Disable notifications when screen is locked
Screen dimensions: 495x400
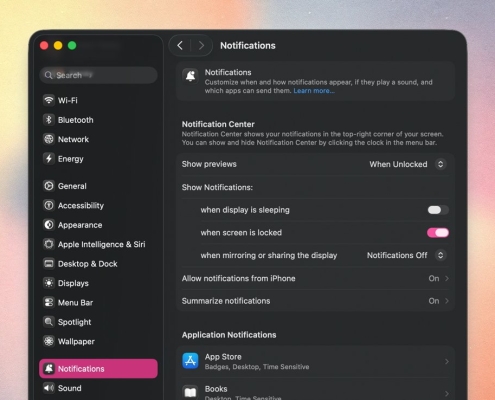tap(438, 233)
